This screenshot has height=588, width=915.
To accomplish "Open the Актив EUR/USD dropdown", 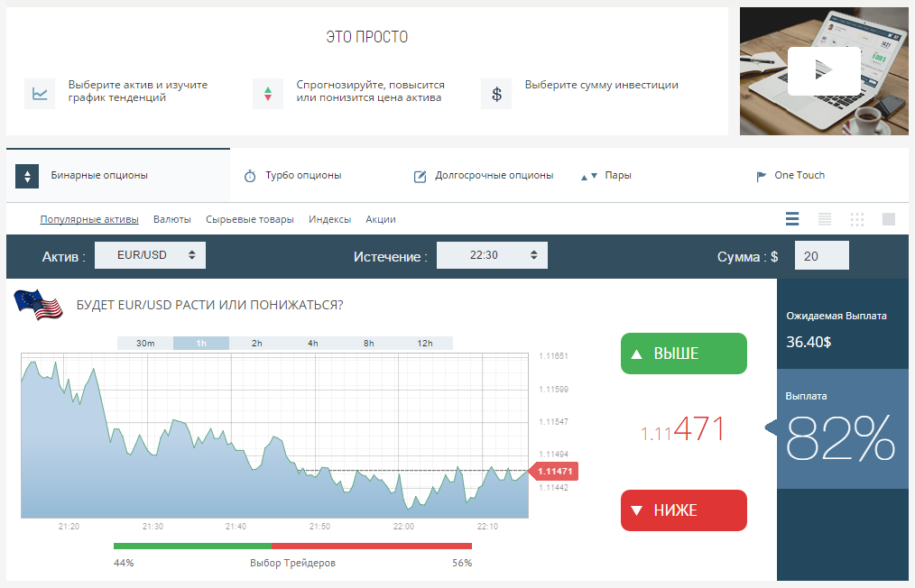I will pyautogui.click(x=150, y=255).
